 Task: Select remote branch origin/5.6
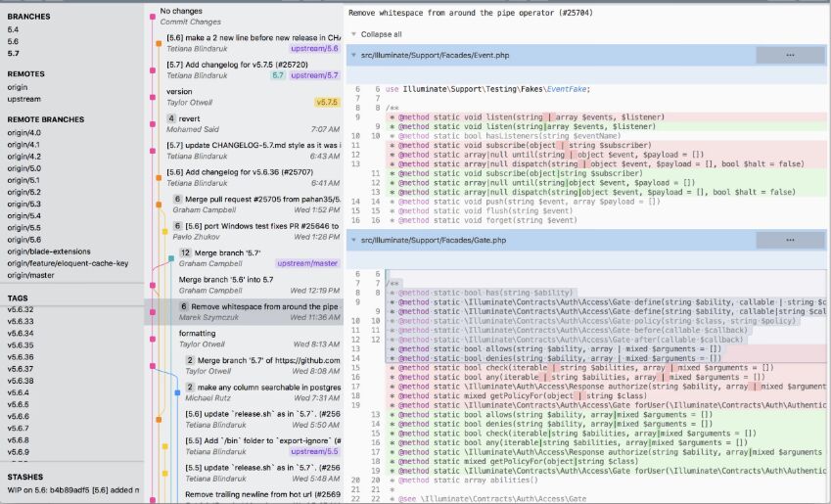(x=23, y=240)
